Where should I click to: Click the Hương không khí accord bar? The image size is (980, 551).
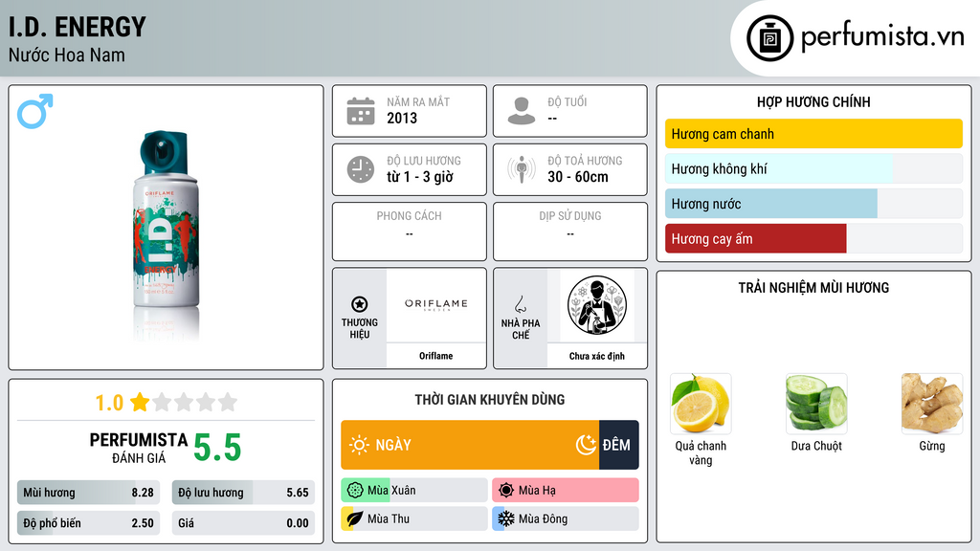point(813,168)
